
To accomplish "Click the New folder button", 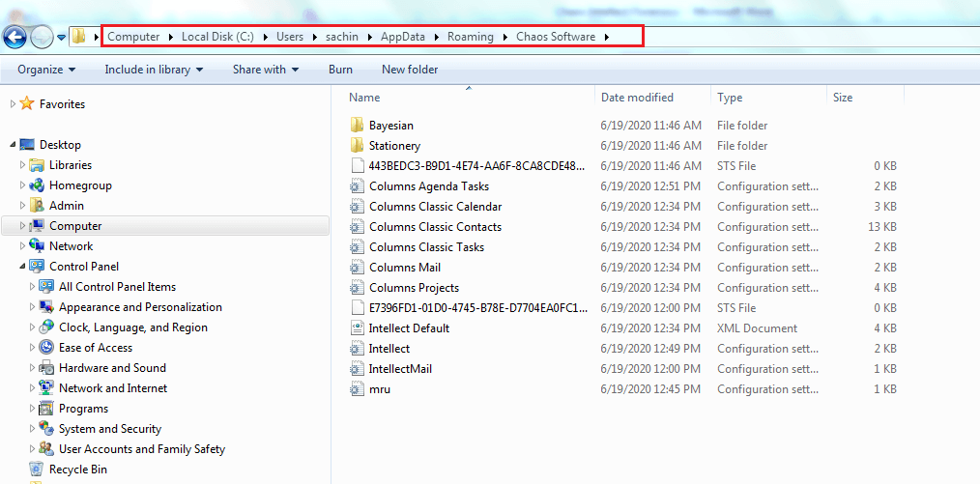I will [410, 70].
